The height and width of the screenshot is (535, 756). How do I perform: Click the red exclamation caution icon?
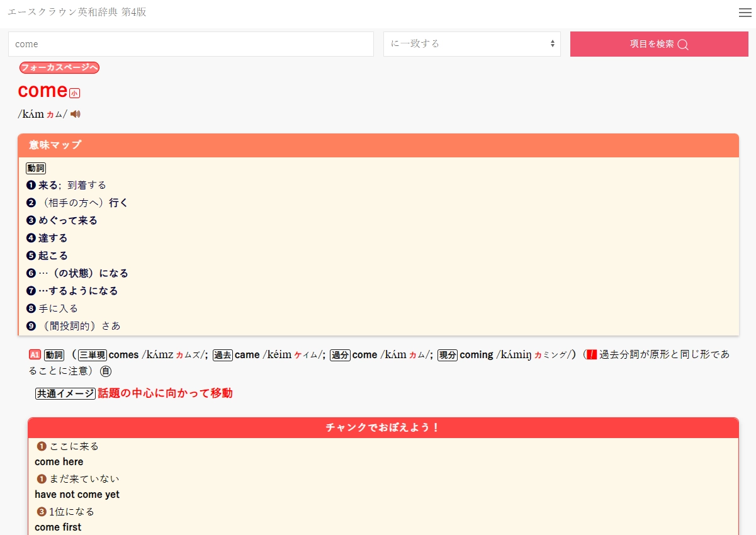pyautogui.click(x=592, y=354)
